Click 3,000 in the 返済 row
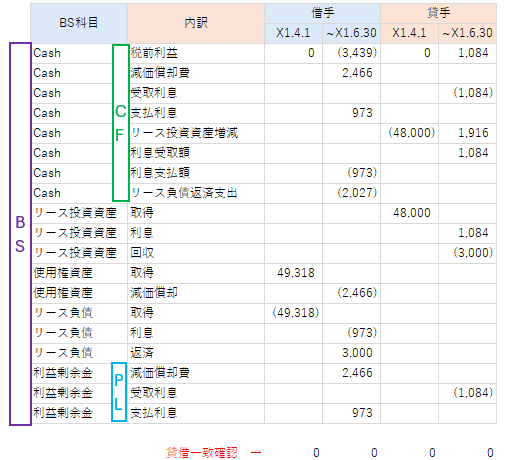506x460 pixels. point(351,353)
